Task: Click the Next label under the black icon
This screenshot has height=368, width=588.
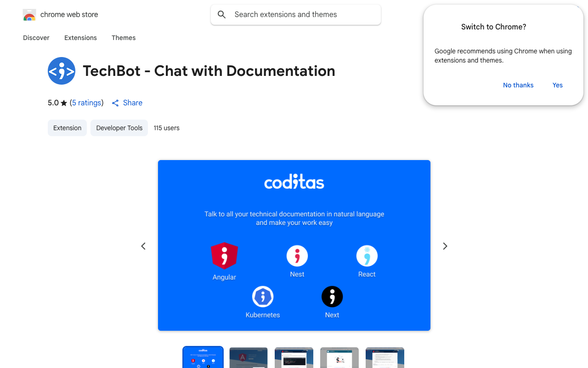Action: [x=332, y=315]
